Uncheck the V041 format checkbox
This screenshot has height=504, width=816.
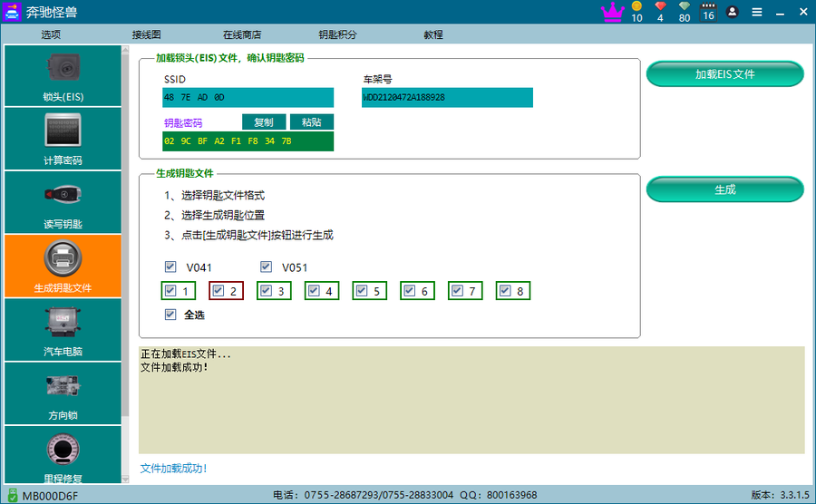pos(170,267)
